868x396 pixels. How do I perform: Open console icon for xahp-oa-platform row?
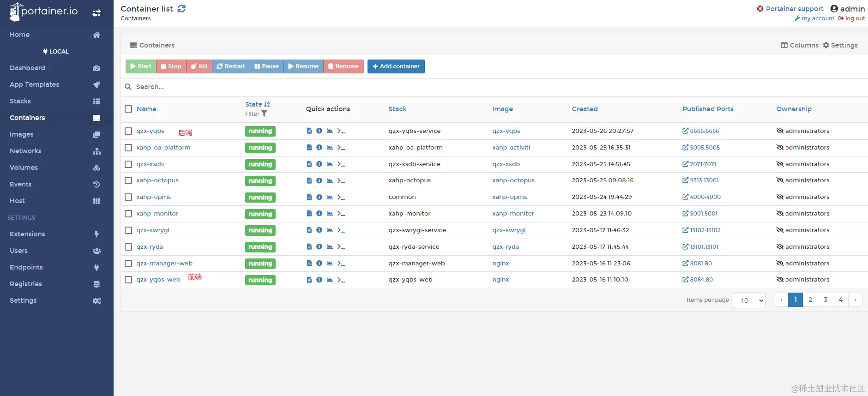(x=341, y=148)
